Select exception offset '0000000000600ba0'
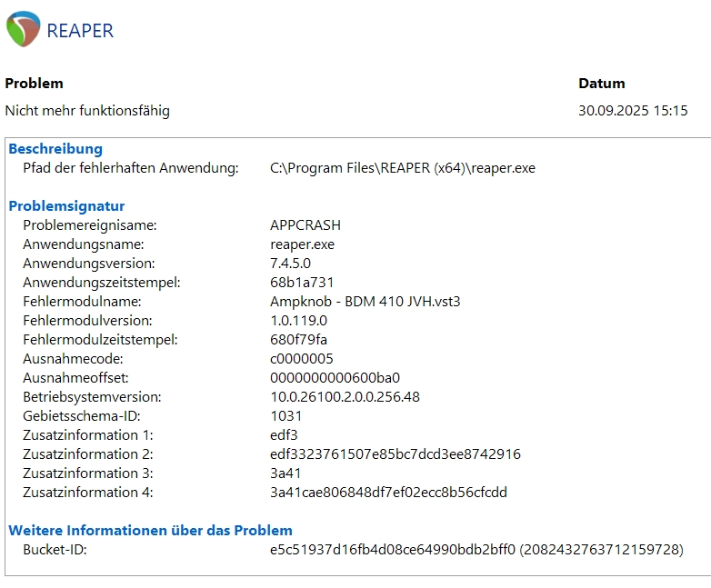Screen dimensions: 711x588 pos(335,378)
